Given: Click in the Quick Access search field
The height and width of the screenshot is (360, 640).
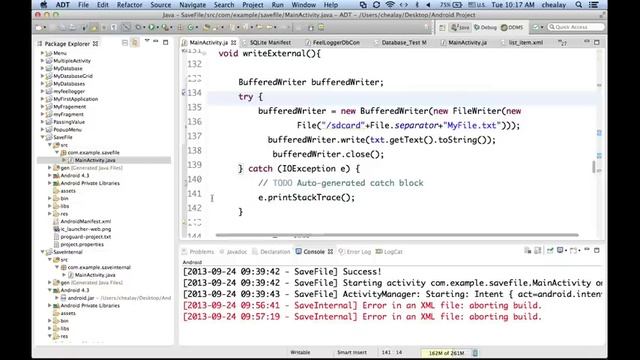Looking at the screenshot, I should click(x=576, y=27).
